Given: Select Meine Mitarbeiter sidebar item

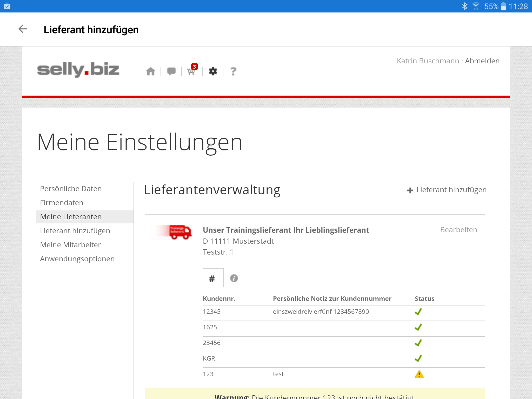Looking at the screenshot, I should (x=70, y=245).
